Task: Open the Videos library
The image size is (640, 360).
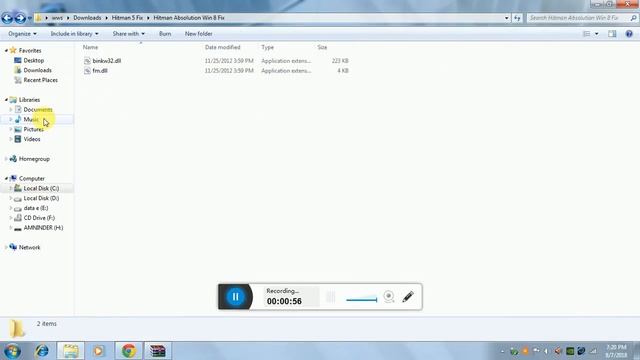Action: click(31, 139)
